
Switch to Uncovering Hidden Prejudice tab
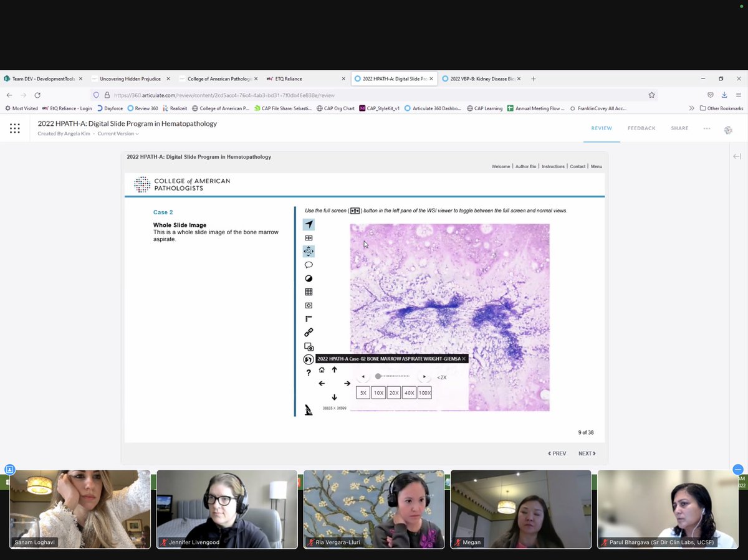130,79
